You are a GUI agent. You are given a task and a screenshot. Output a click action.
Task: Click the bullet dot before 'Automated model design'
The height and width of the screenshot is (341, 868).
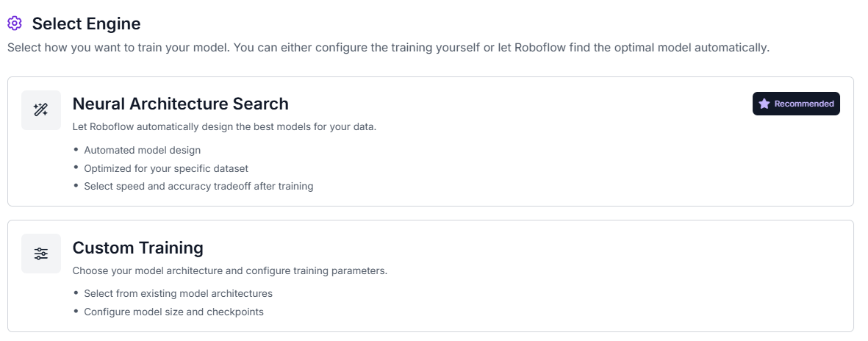(x=76, y=149)
